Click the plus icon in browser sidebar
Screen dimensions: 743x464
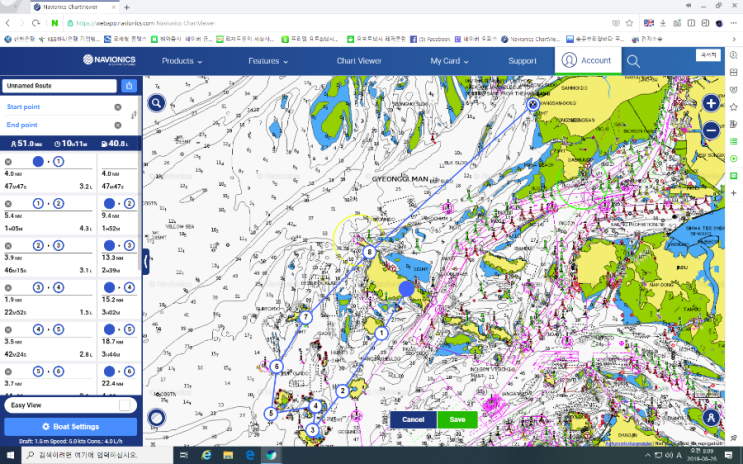coord(734,193)
